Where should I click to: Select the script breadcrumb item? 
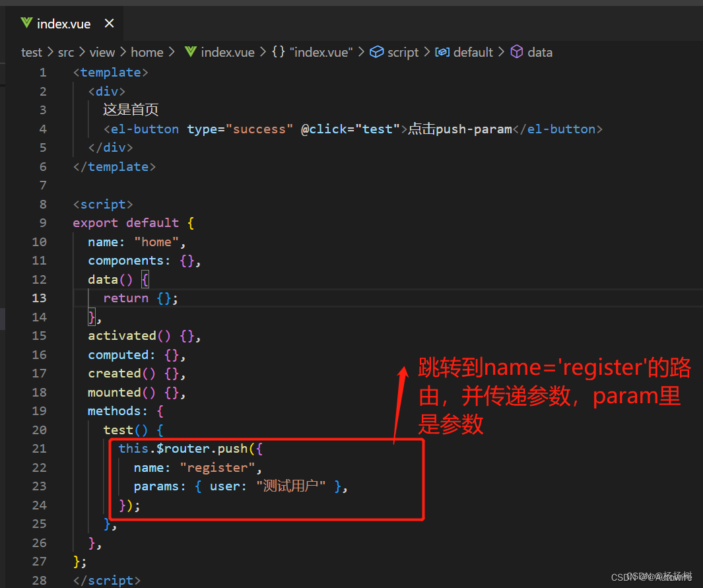click(403, 52)
